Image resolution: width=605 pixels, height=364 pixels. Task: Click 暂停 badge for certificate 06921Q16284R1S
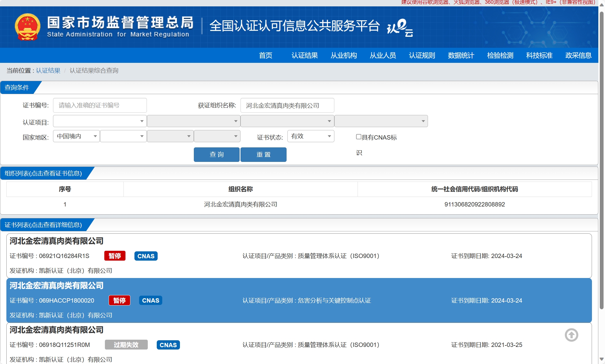click(115, 256)
